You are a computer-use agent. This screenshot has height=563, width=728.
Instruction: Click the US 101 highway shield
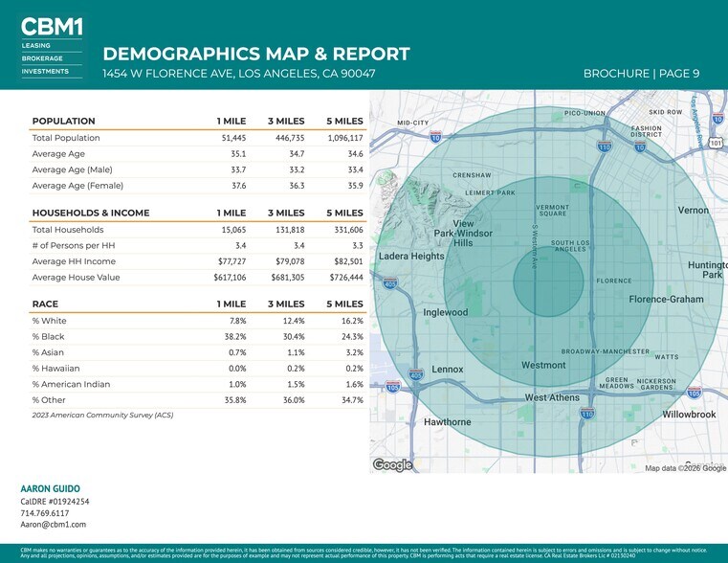point(716,143)
